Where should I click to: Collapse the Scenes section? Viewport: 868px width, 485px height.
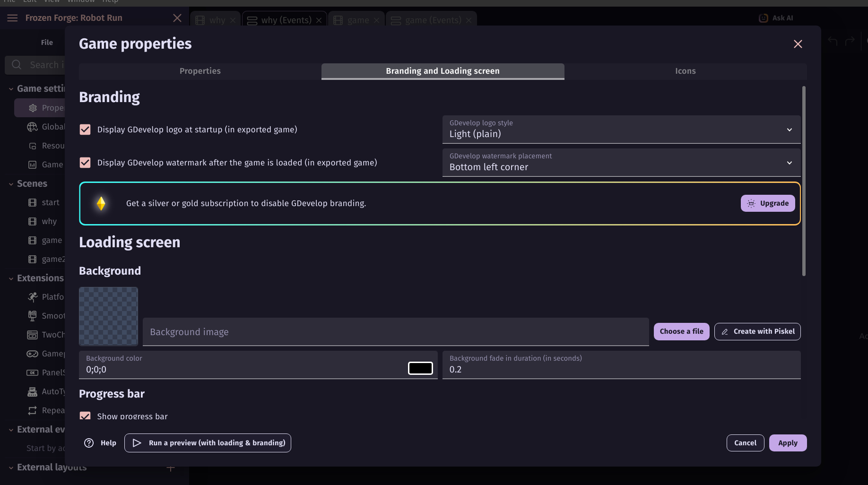pos(11,184)
